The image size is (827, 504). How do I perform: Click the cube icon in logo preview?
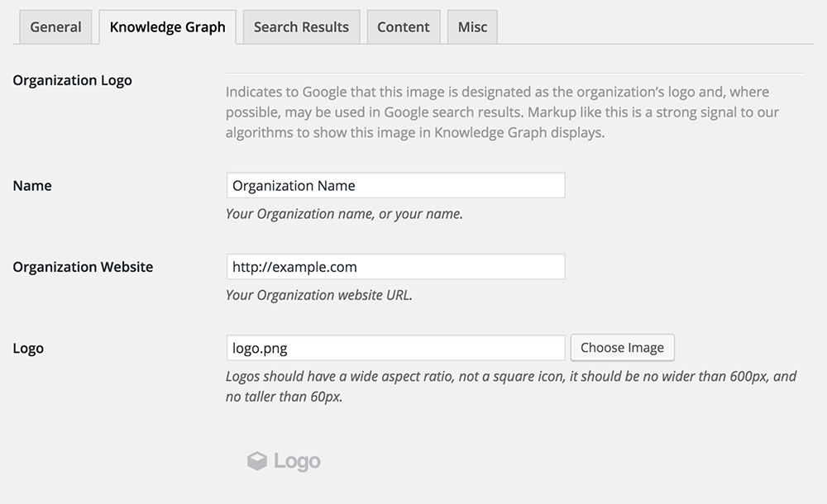pyautogui.click(x=257, y=461)
